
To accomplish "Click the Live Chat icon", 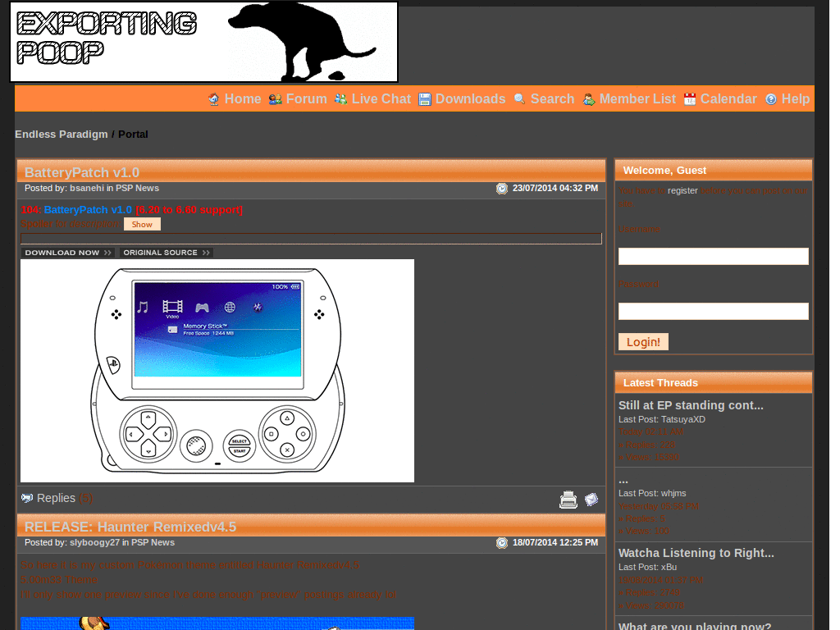I will point(340,99).
